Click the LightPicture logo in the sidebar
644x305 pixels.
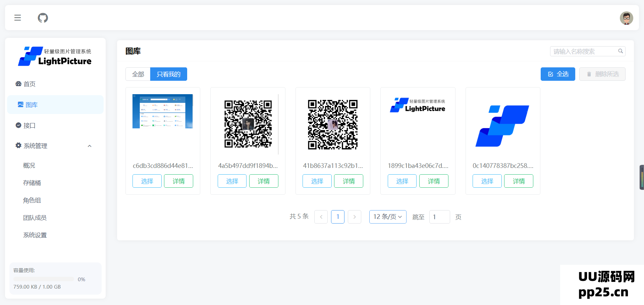tap(55, 56)
